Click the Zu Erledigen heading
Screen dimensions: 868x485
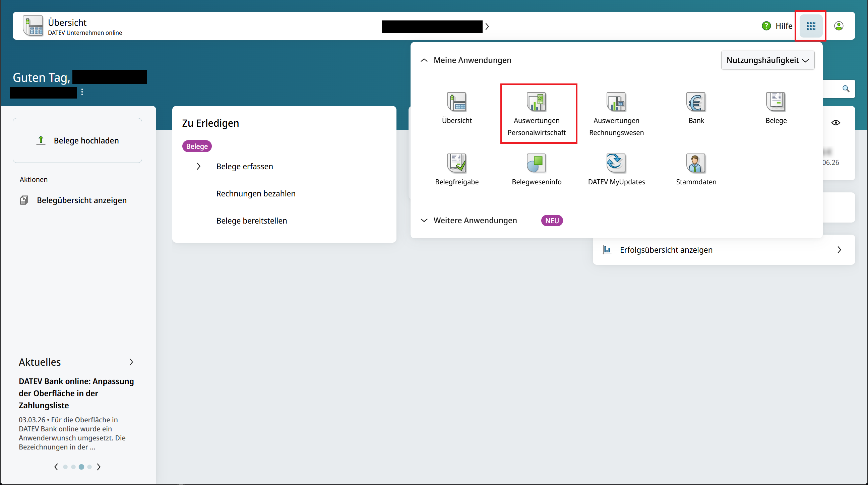210,123
